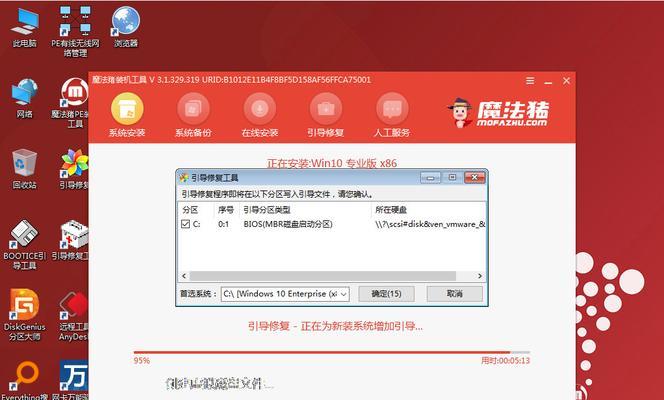This screenshot has width=664, height=400.
Task: Confirm with 确定(15) button
Action: 386,294
